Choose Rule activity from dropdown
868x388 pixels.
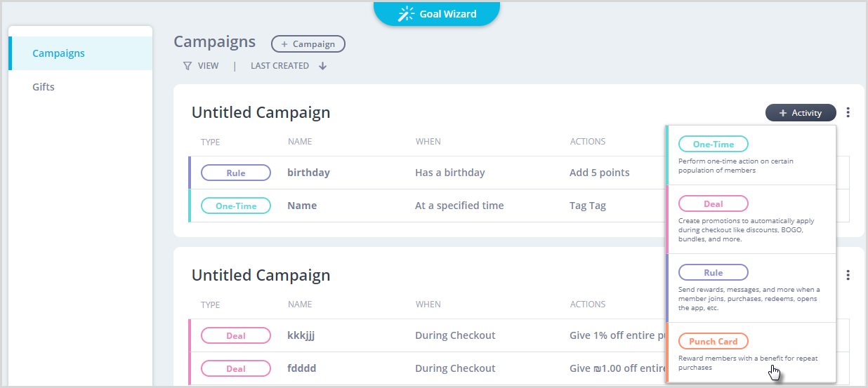coord(751,288)
